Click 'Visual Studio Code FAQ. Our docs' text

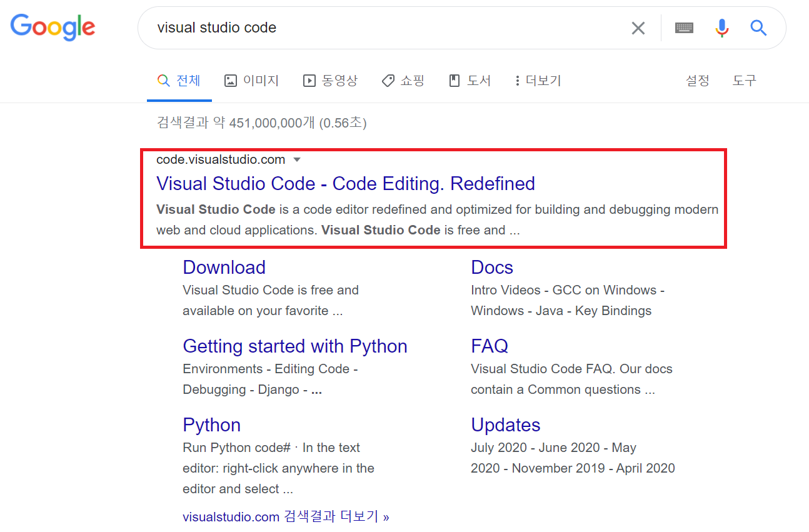pos(571,369)
